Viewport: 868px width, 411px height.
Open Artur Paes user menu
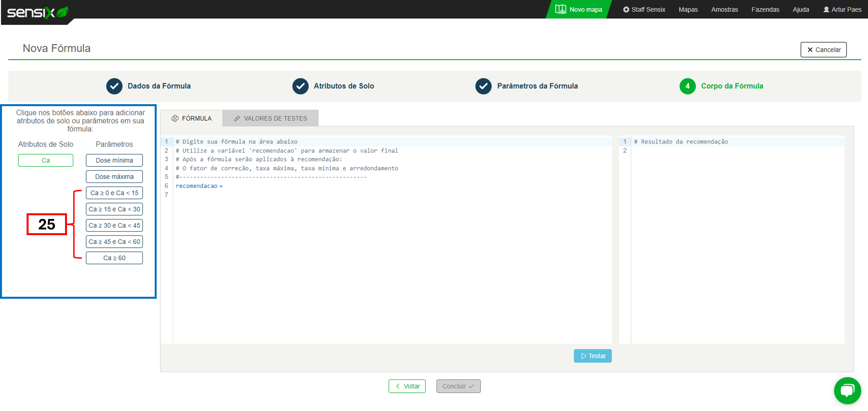pyautogui.click(x=842, y=9)
